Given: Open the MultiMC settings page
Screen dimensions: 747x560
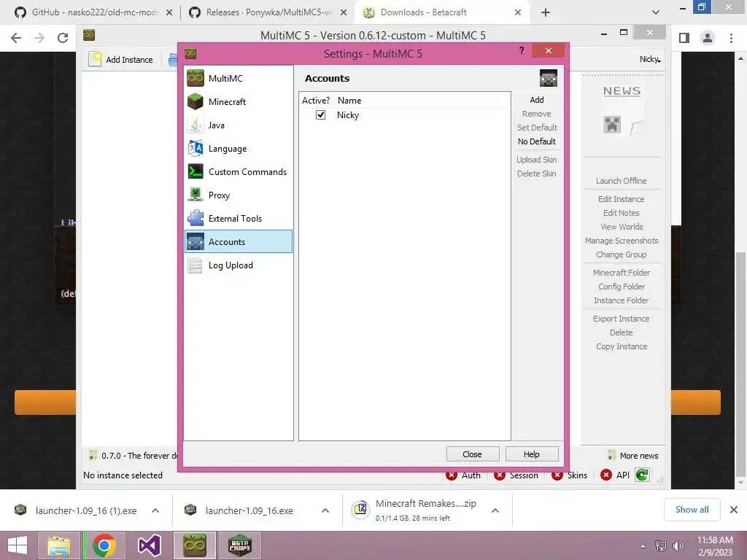Looking at the screenshot, I should tap(239, 78).
